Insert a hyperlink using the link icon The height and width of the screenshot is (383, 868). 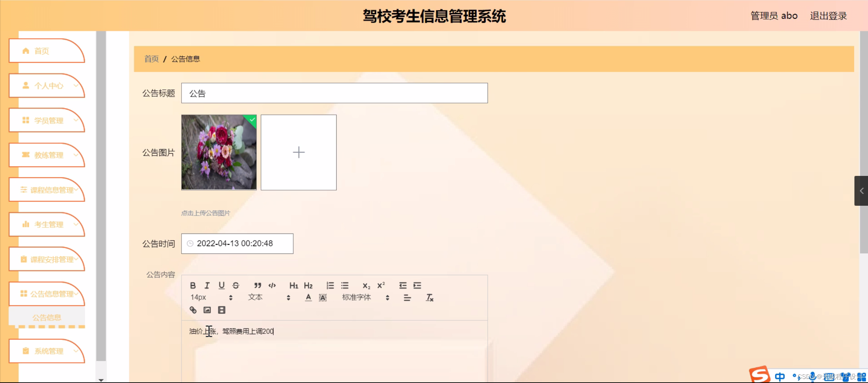click(193, 309)
